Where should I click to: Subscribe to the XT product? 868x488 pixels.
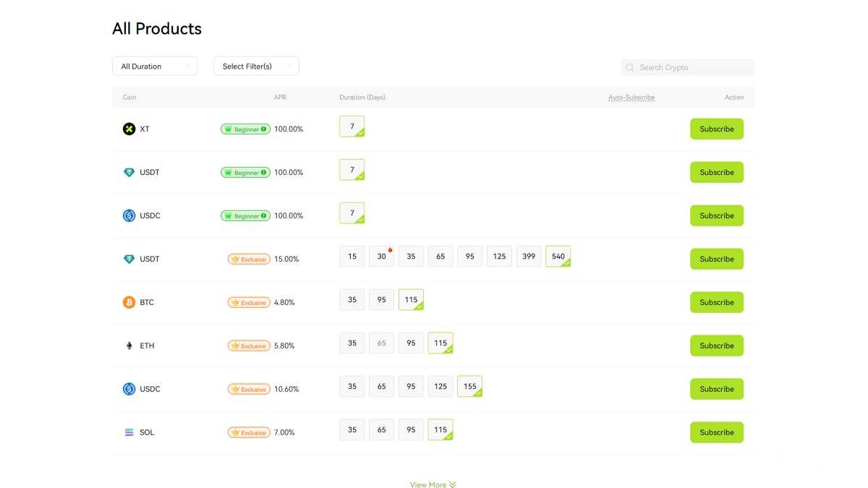[716, 129]
